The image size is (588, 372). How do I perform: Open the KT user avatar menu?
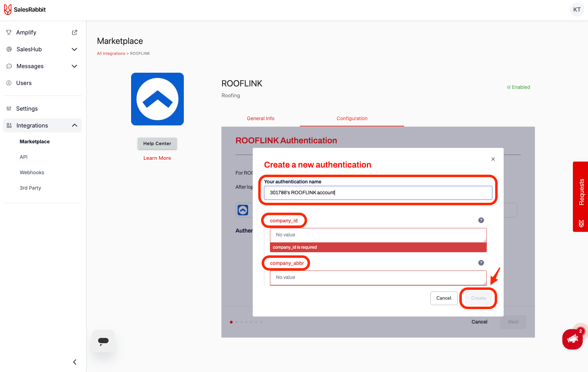tap(577, 9)
